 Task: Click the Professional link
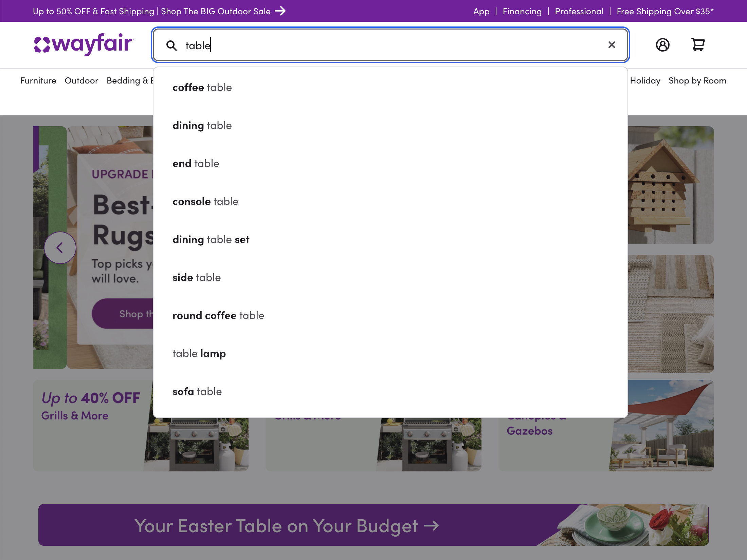click(579, 11)
